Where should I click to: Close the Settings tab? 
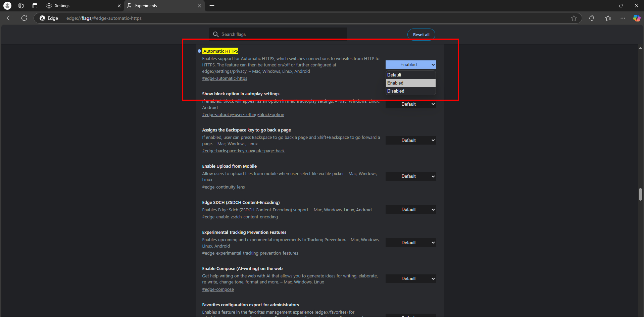[119, 6]
